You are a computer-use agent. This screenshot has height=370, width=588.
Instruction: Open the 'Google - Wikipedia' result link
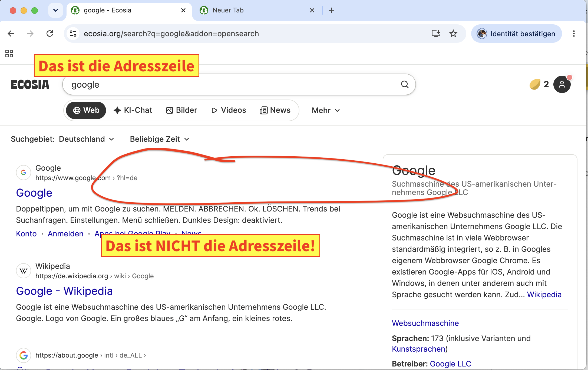click(x=64, y=291)
